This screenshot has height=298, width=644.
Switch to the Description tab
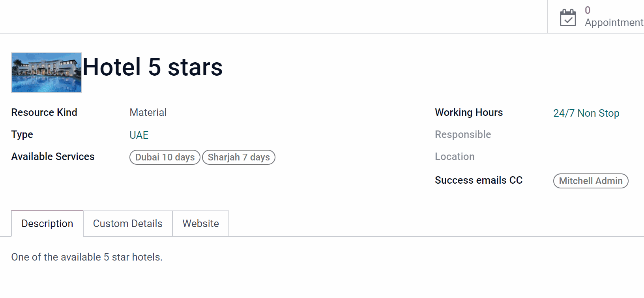47,223
